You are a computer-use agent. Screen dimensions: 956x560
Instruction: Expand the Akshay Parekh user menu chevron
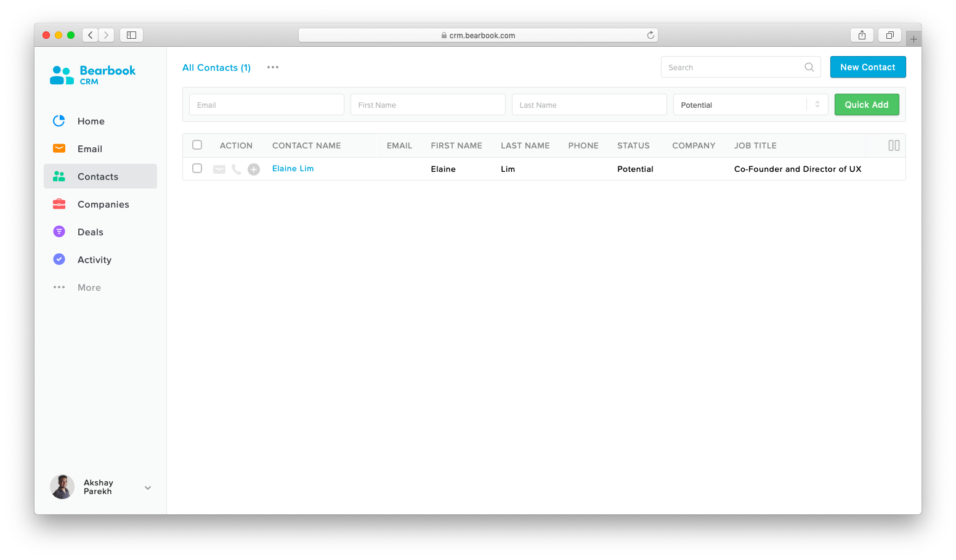pos(148,487)
